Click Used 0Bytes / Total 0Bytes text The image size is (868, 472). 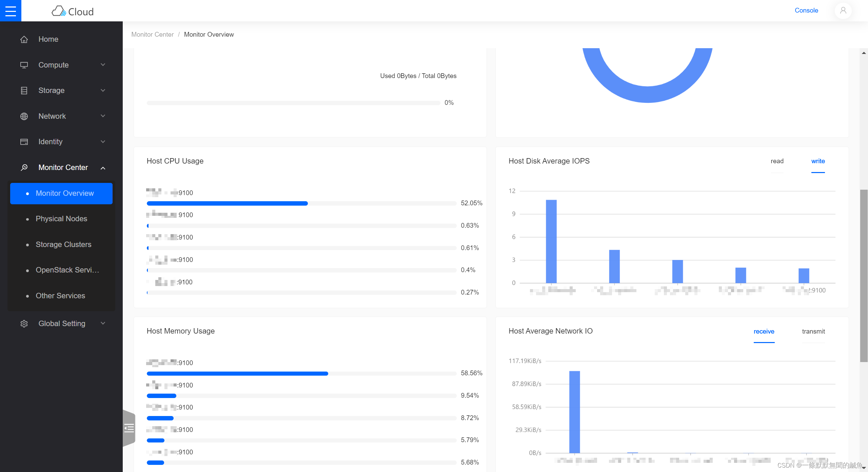pos(418,76)
